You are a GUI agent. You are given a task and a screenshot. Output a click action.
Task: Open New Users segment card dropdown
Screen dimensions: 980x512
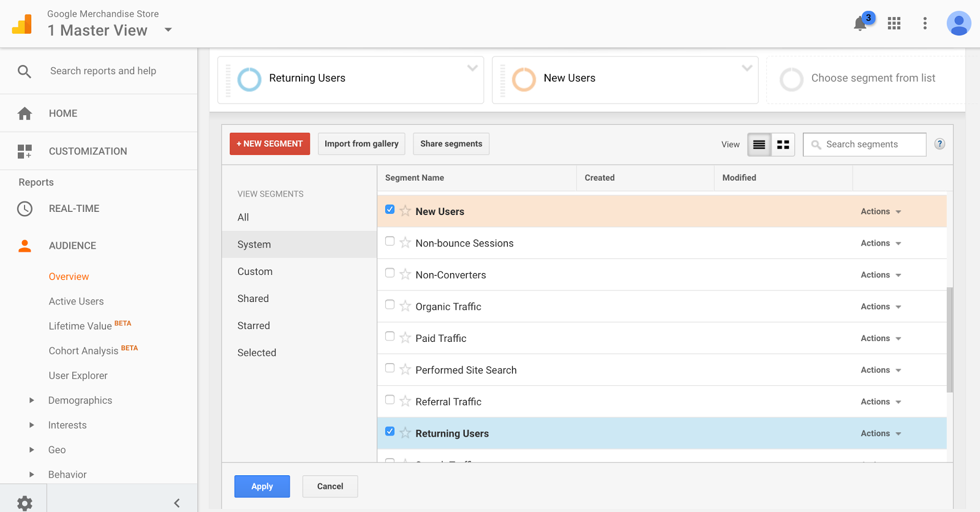[x=747, y=68]
